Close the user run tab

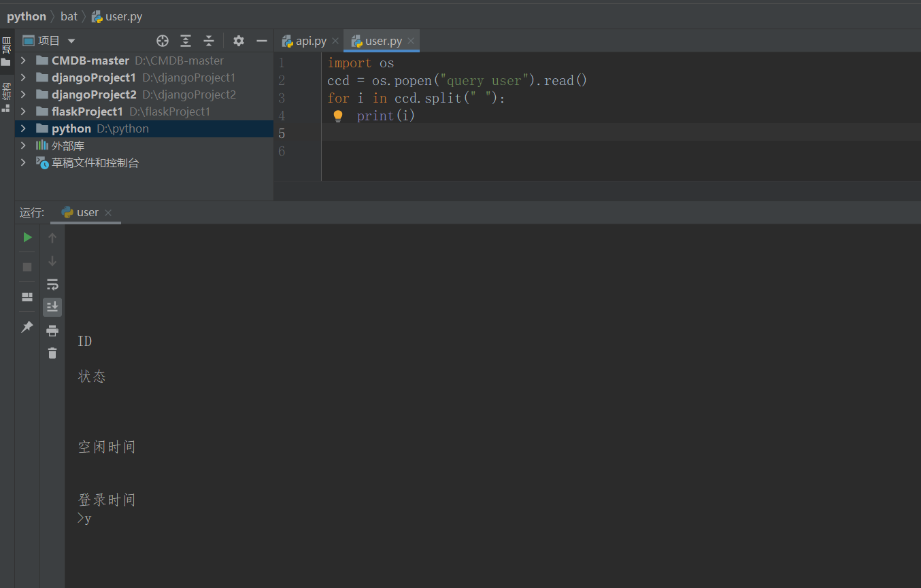point(108,213)
